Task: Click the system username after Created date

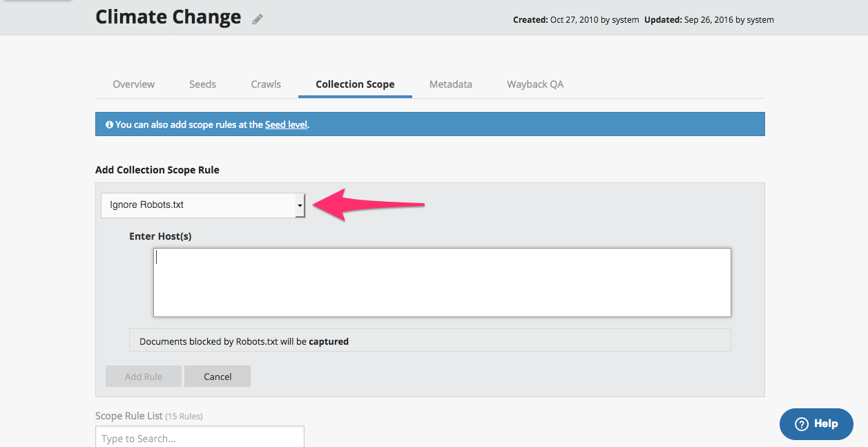Action: pos(626,20)
